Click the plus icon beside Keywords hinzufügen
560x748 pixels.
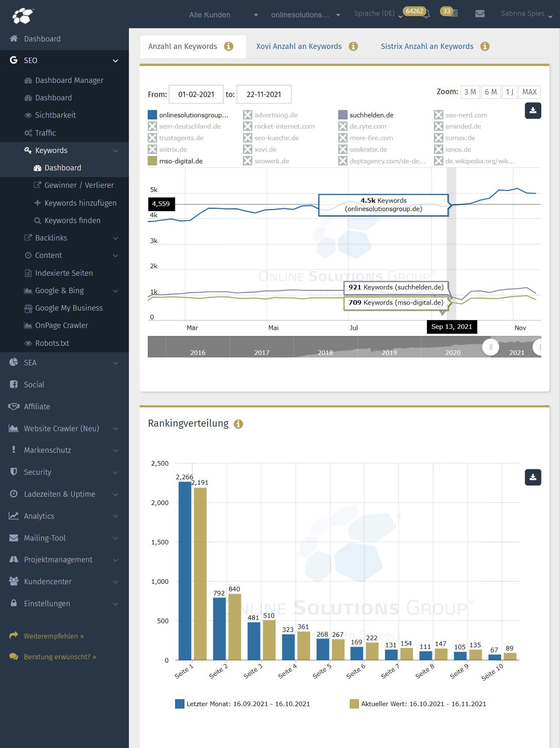(37, 203)
